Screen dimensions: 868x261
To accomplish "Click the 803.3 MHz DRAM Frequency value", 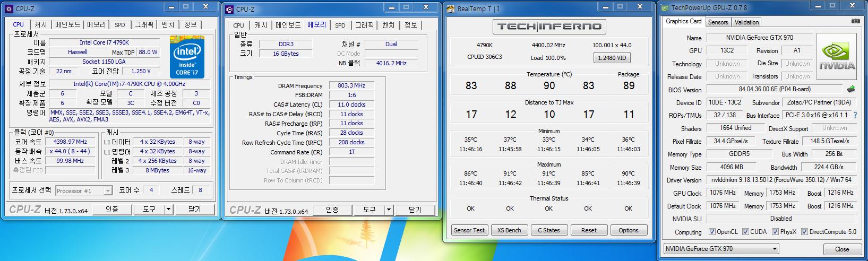I will [x=351, y=85].
